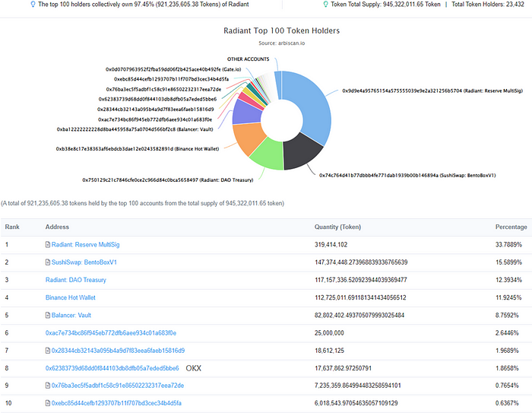Click contract icon beside 0xebc85d44 address row

48,403
